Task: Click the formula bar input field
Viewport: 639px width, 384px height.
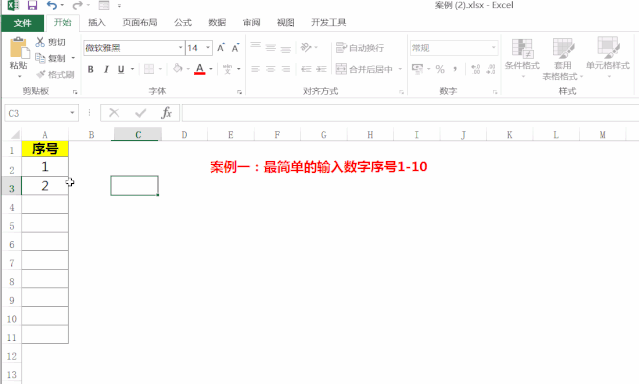Action: tap(410, 113)
